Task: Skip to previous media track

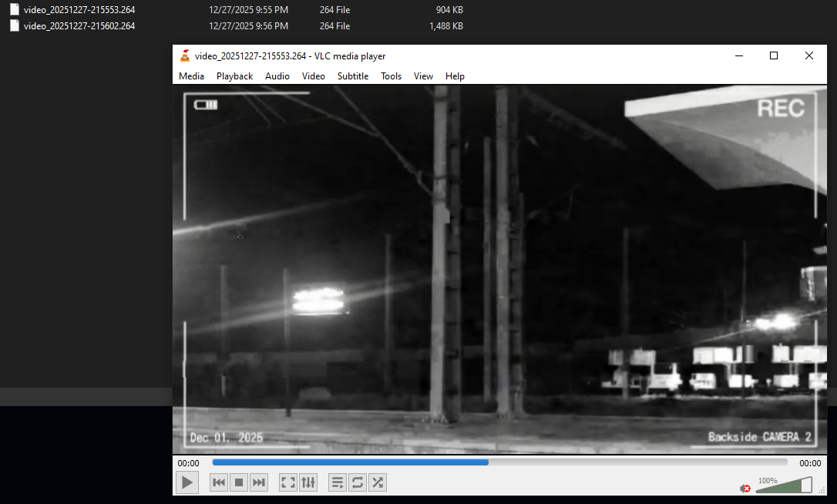Action: (x=219, y=482)
